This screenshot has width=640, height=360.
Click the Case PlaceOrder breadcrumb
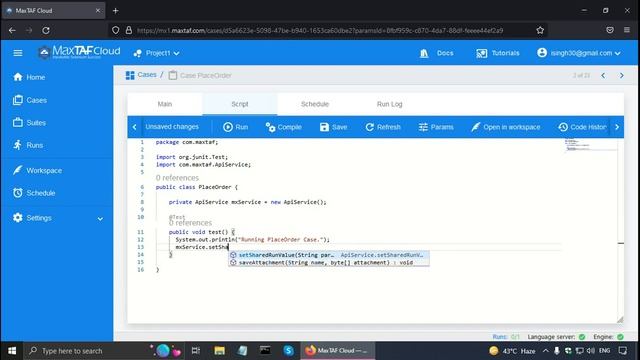[x=200, y=76]
